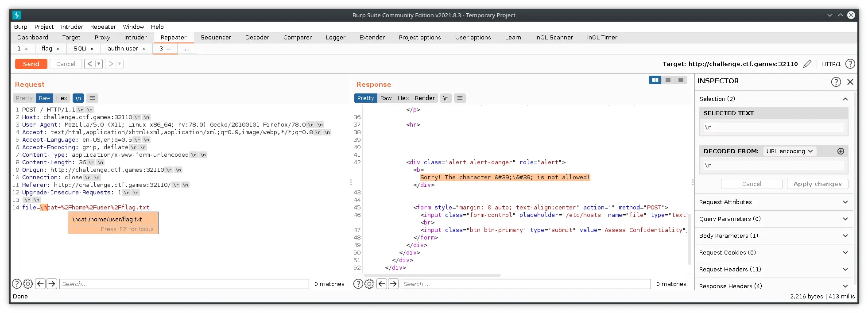Close the 'flag' repeater tab
The height and width of the screenshot is (313, 868).
coord(58,49)
